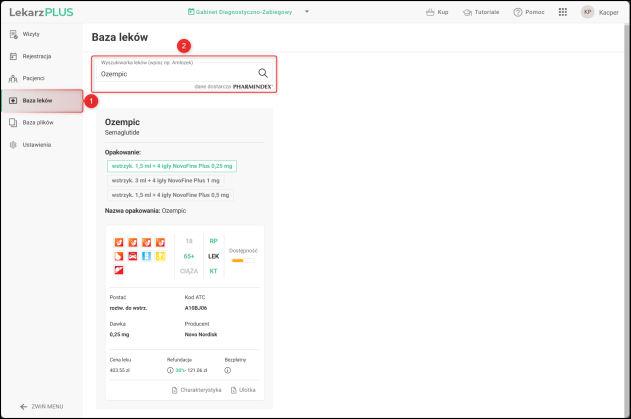Open Tutoriale from top bar
631x419 pixels.
click(481, 12)
